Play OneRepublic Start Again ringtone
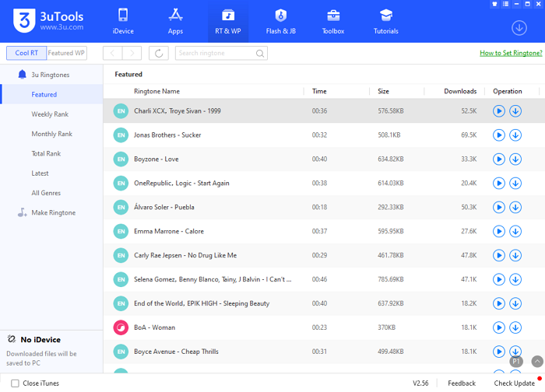Image resolution: width=545 pixels, height=392 pixels. [499, 183]
